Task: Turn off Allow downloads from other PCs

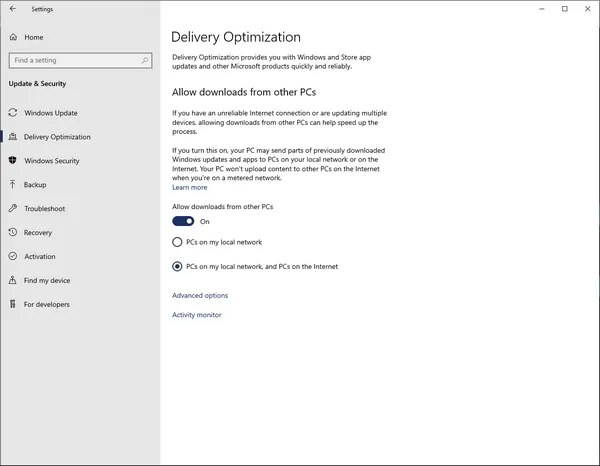Action: [183, 221]
